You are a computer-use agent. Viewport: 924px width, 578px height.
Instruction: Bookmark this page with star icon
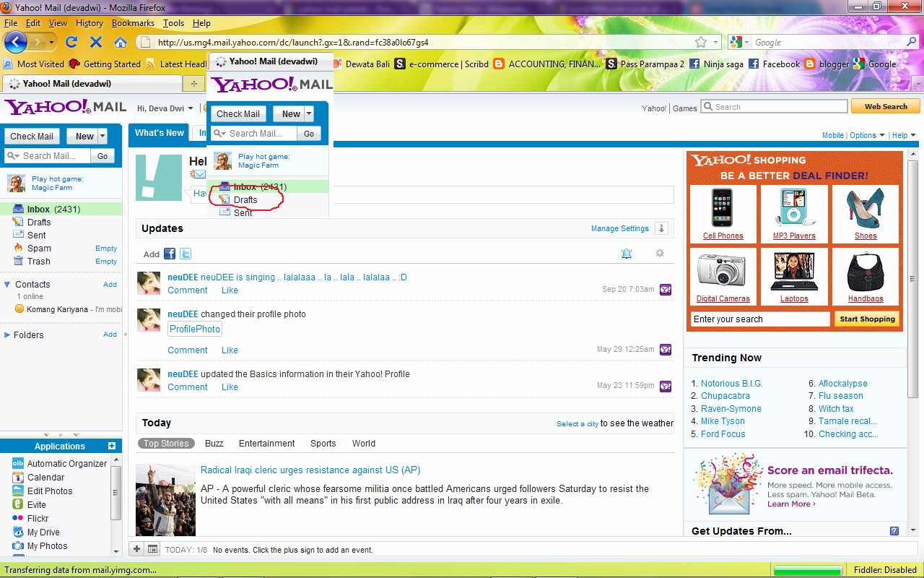click(x=700, y=43)
